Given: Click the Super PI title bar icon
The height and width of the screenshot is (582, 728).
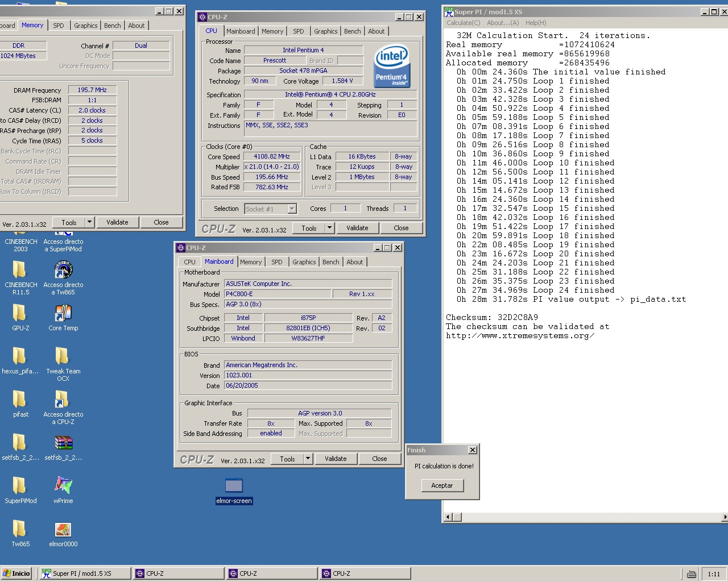Looking at the screenshot, I should pos(449,11).
